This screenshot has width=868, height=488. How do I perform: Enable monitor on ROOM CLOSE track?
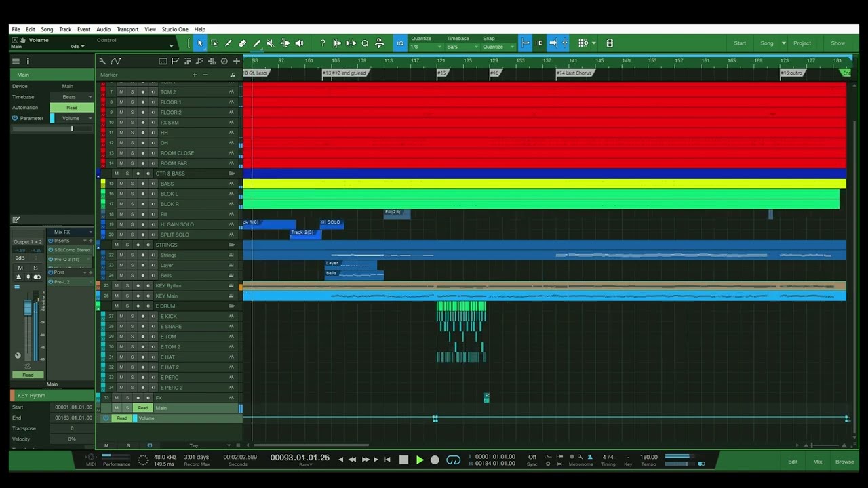point(153,153)
